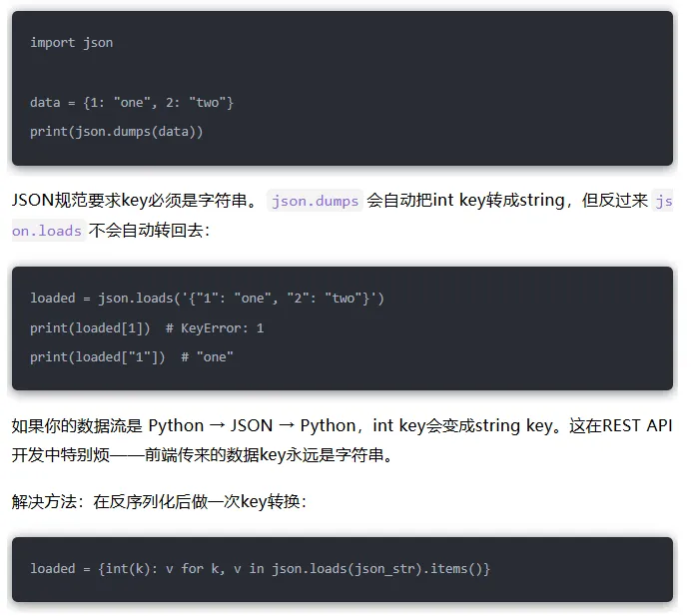This screenshot has width=691, height=616.
Task: Click the print(loaded[1]) KeyError line
Action: (147, 328)
